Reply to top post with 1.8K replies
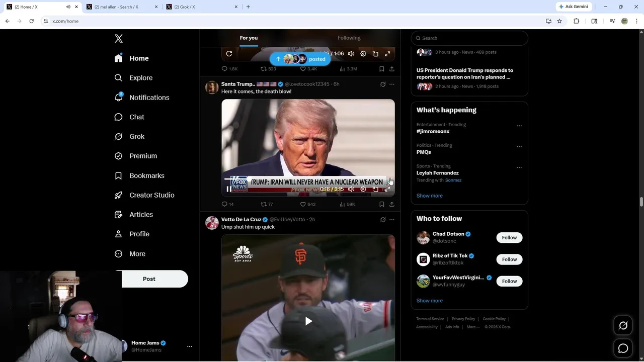 [x=229, y=69]
